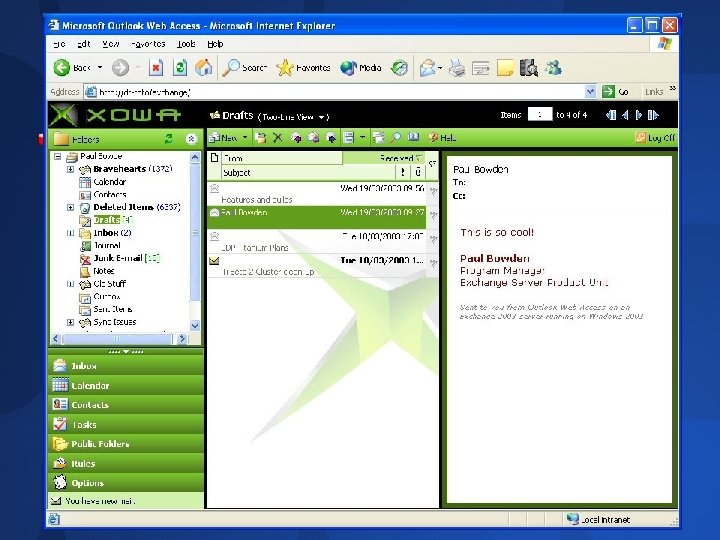Select the Drafts folder in tree
The image size is (720, 540).
107,220
